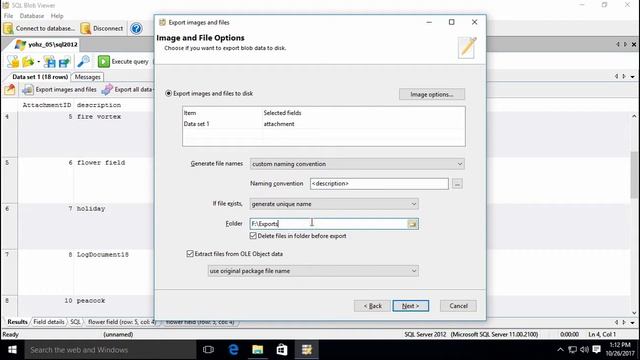Open Microsoft Edge from the taskbar
The width and height of the screenshot is (640, 360).
point(233,350)
